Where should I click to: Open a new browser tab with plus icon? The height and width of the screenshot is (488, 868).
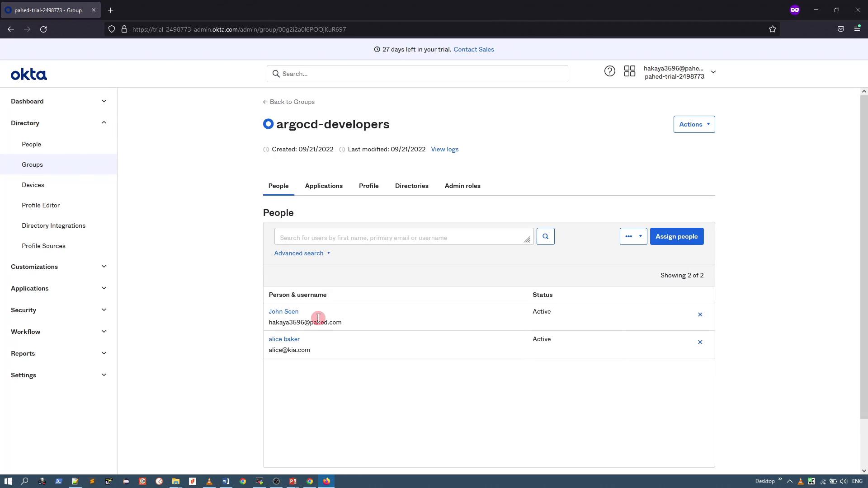tap(110, 10)
